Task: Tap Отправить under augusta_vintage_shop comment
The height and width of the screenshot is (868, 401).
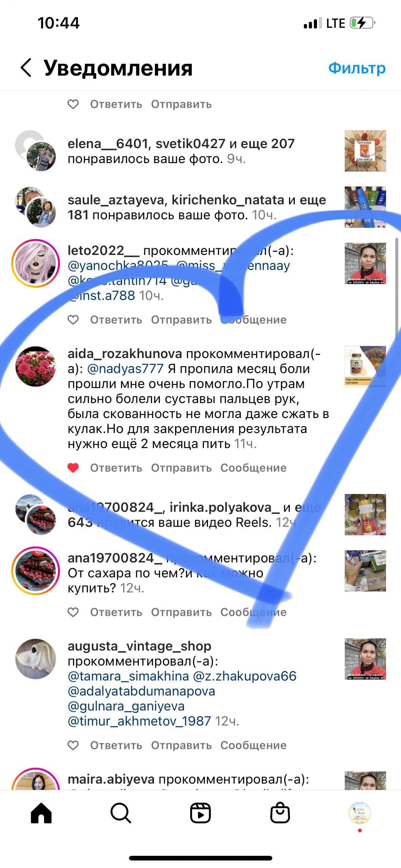Action: [x=181, y=745]
